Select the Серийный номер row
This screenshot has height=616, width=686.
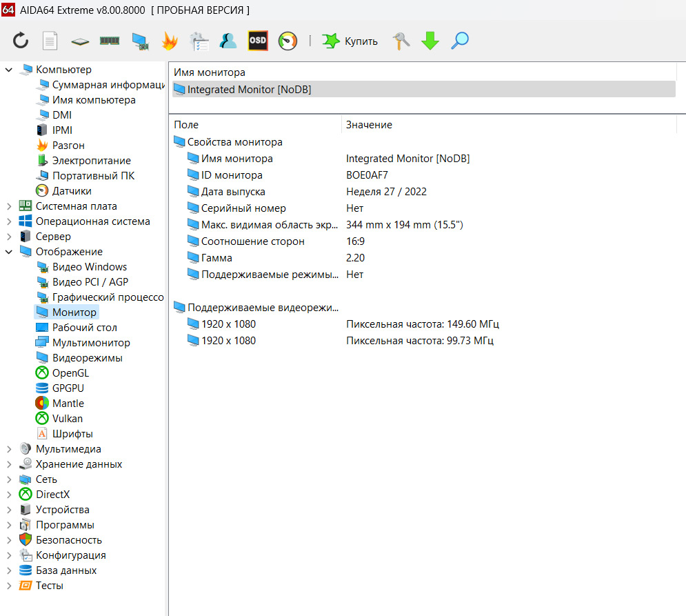(423, 208)
